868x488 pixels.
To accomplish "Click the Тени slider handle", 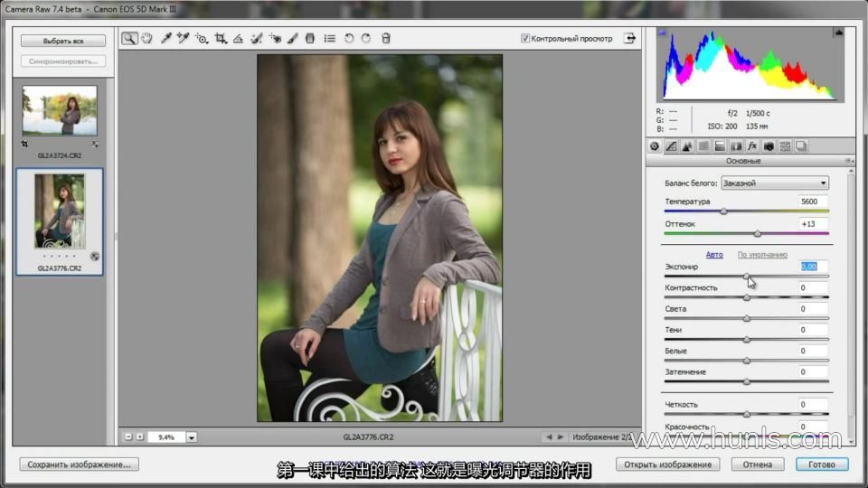I will 747,340.
